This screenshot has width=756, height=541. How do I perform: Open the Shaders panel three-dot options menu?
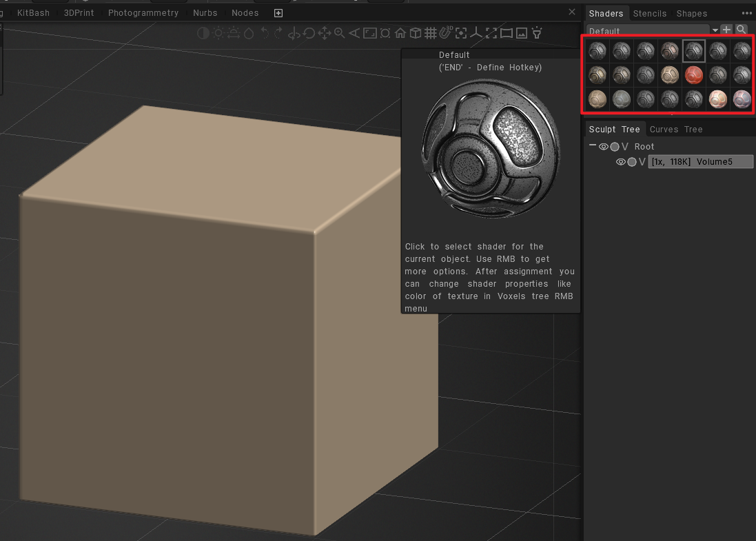(x=747, y=13)
